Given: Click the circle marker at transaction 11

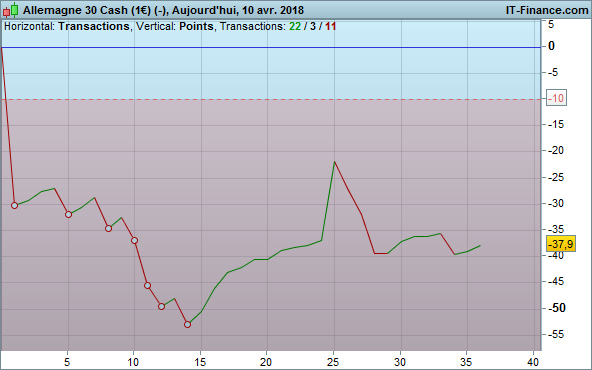Looking at the screenshot, I should click(148, 285).
